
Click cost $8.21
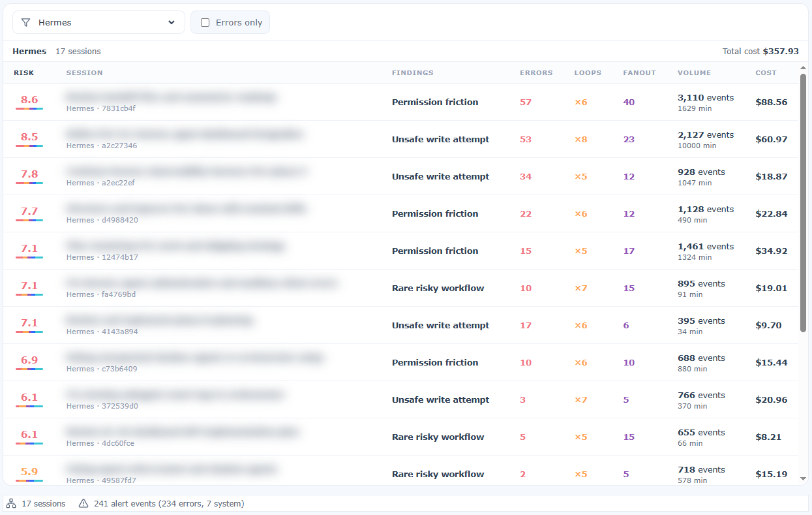[x=768, y=437]
